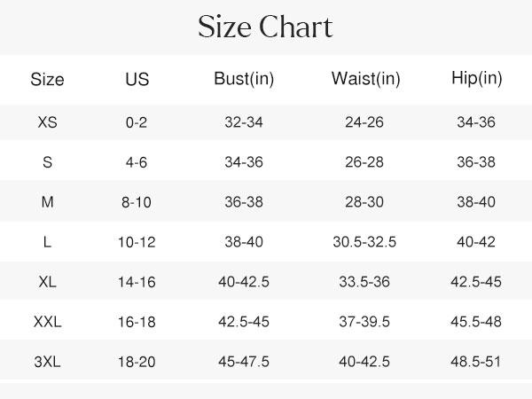Click the US column header

(x=137, y=80)
